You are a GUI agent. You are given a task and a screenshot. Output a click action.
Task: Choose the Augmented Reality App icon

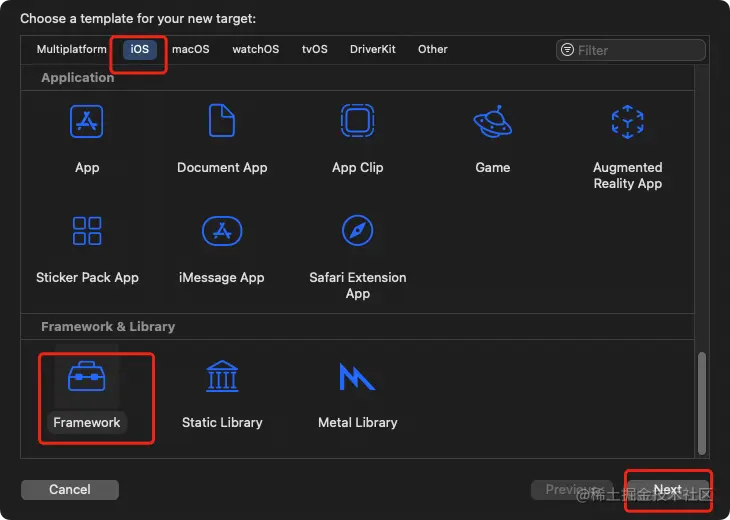pos(628,122)
